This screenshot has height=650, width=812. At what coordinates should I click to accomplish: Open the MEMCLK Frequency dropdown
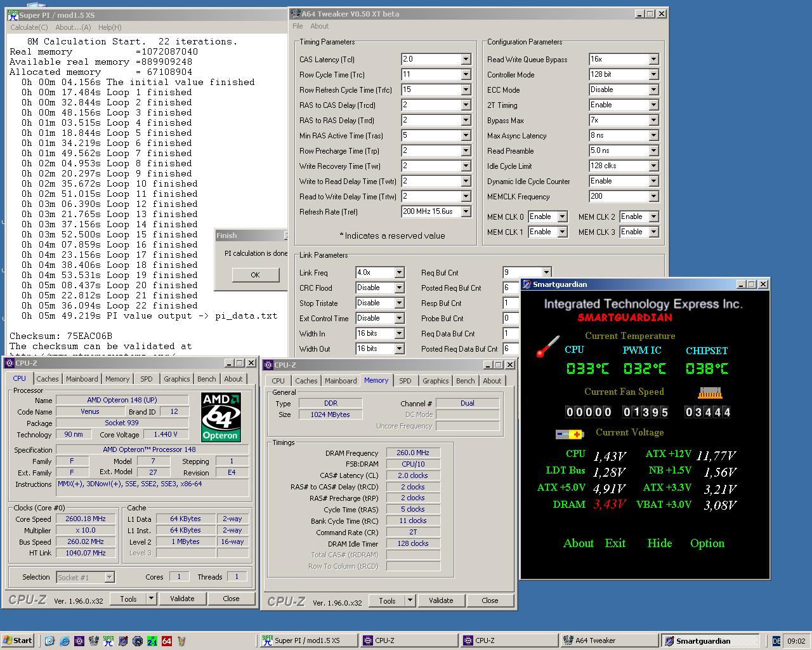pyautogui.click(x=653, y=196)
